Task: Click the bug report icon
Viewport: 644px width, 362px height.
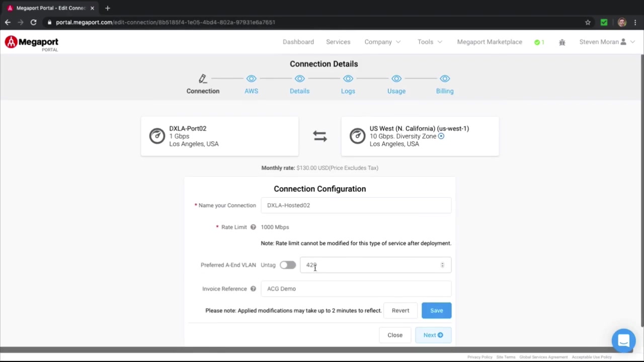Action: click(562, 42)
